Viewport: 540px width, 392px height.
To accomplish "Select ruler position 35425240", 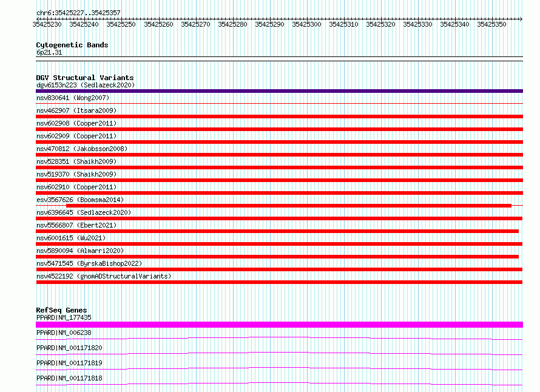I will (84, 24).
